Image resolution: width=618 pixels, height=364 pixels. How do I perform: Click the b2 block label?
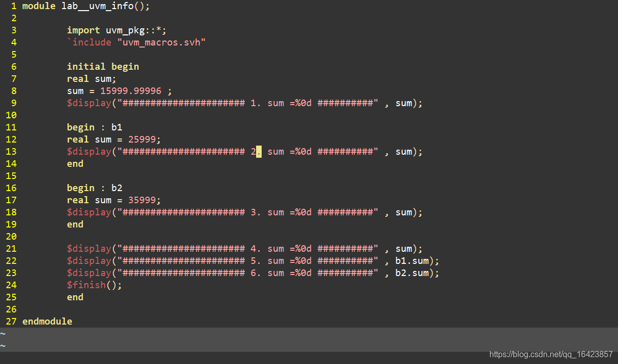pos(116,188)
